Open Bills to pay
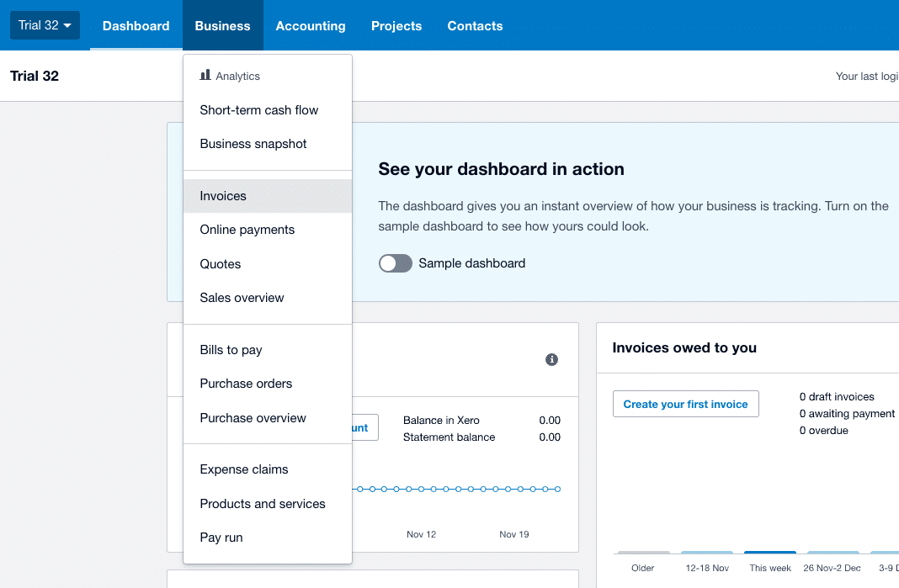 267,350
